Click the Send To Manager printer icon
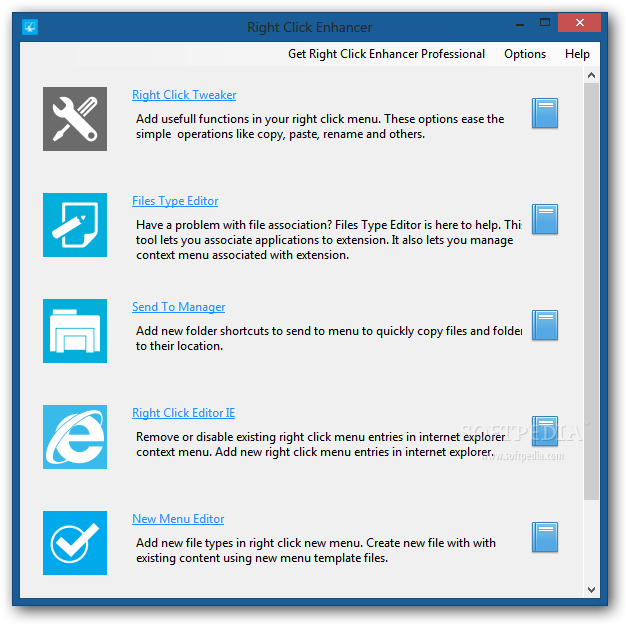The width and height of the screenshot is (628, 626). [75, 331]
